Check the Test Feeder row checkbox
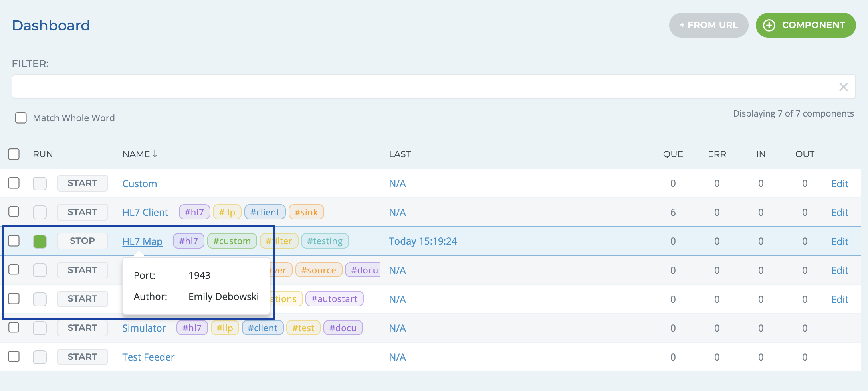This screenshot has width=868, height=391. [x=14, y=356]
